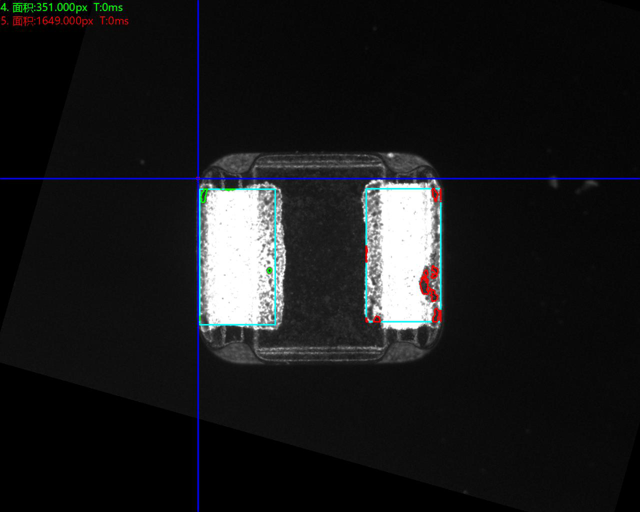Viewport: 640px width, 512px height.
Task: Select the left cyan ROI rectangle's bottom edge
Action: point(240,327)
